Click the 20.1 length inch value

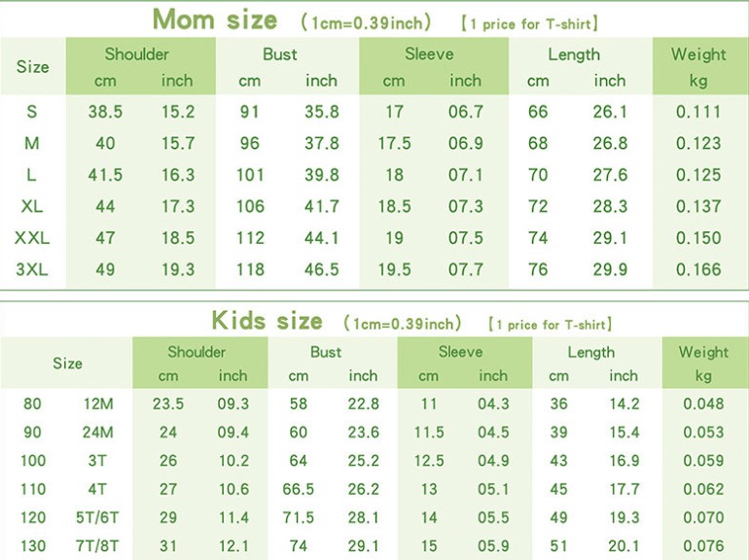click(x=624, y=546)
